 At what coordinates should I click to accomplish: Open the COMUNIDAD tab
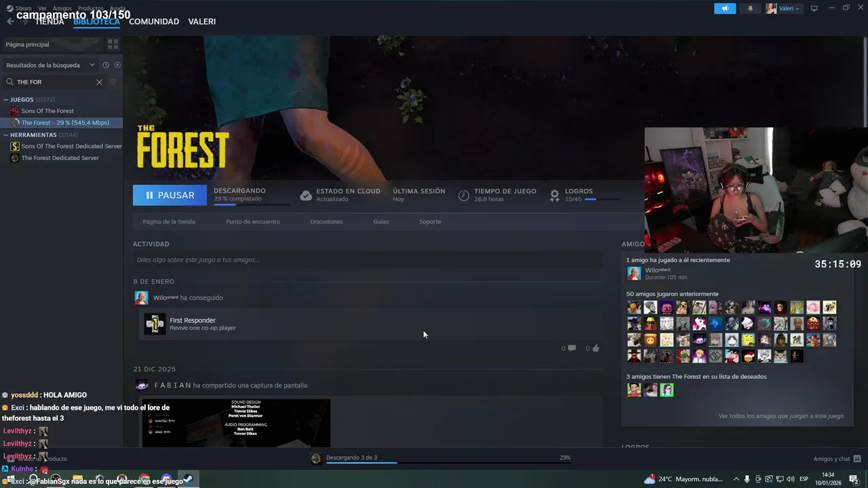tap(154, 22)
